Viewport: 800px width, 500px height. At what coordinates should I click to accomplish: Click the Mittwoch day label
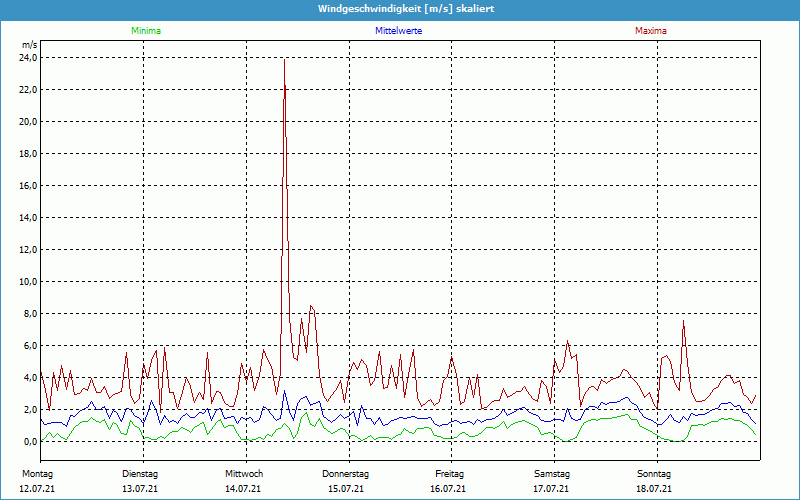coord(244,474)
